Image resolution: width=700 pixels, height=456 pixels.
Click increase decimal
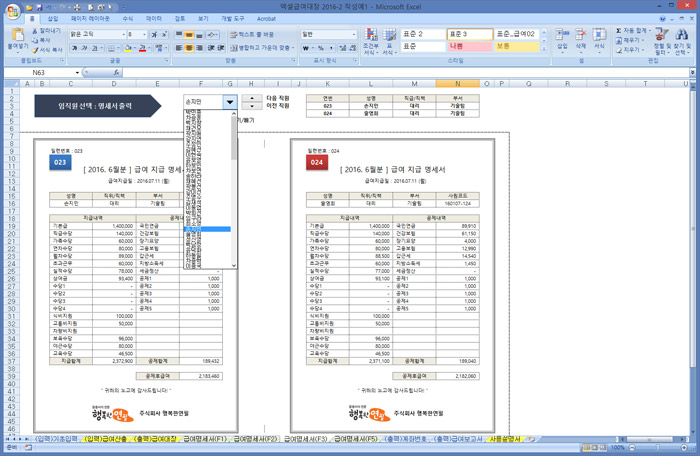342,48
